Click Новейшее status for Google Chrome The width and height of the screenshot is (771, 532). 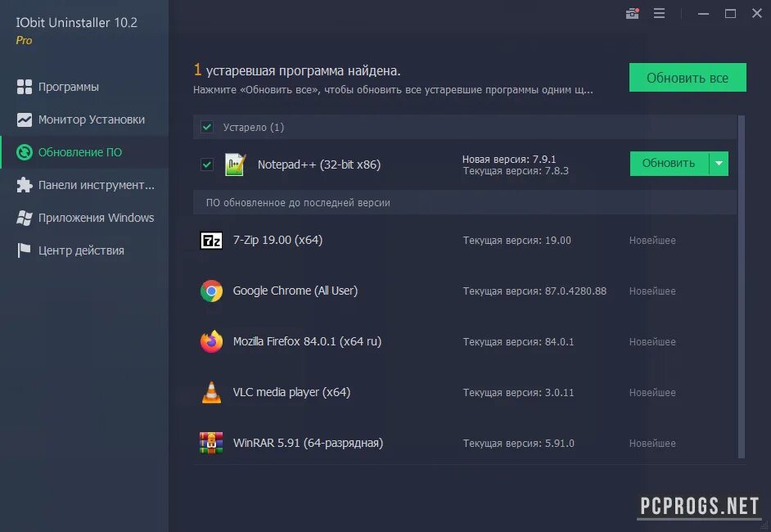[x=652, y=291]
